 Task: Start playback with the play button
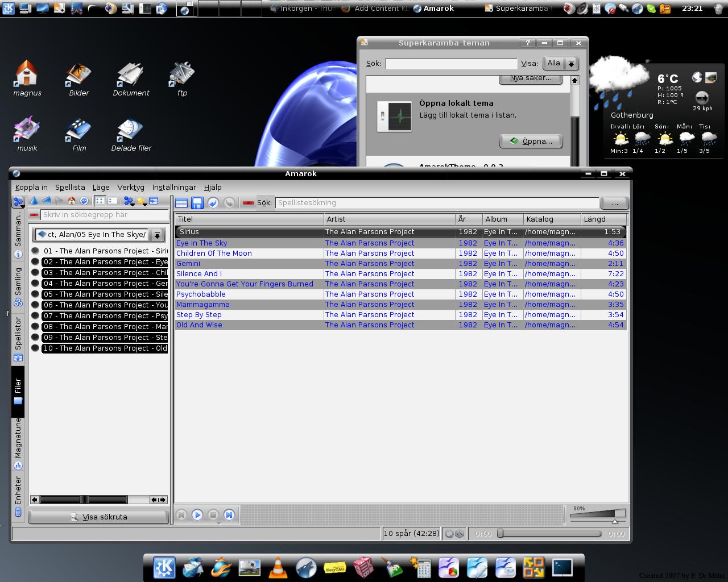pyautogui.click(x=197, y=515)
